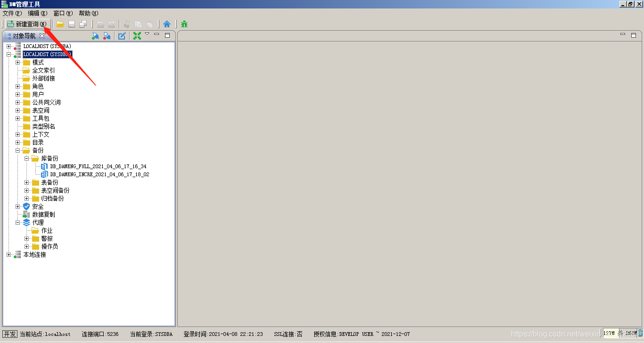Image resolution: width=644 pixels, height=343 pixels.
Task: Click the green-dot connect plug icon
Action: [x=95, y=36]
